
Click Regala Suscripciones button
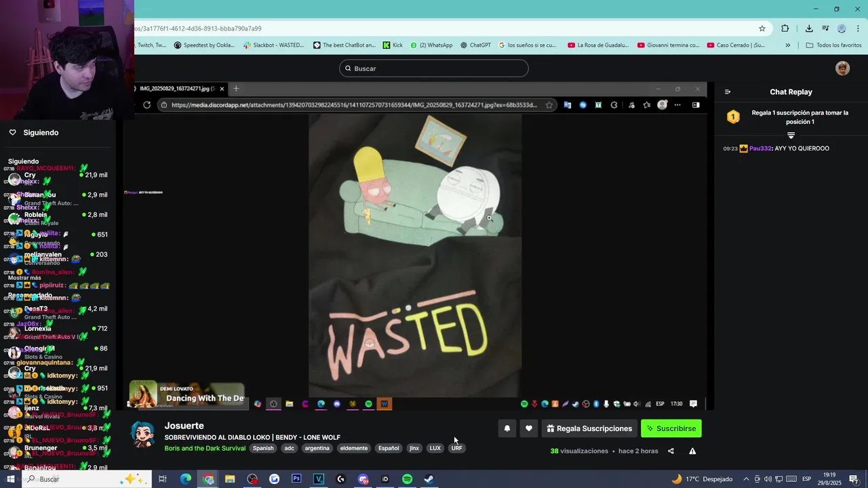[589, 428]
